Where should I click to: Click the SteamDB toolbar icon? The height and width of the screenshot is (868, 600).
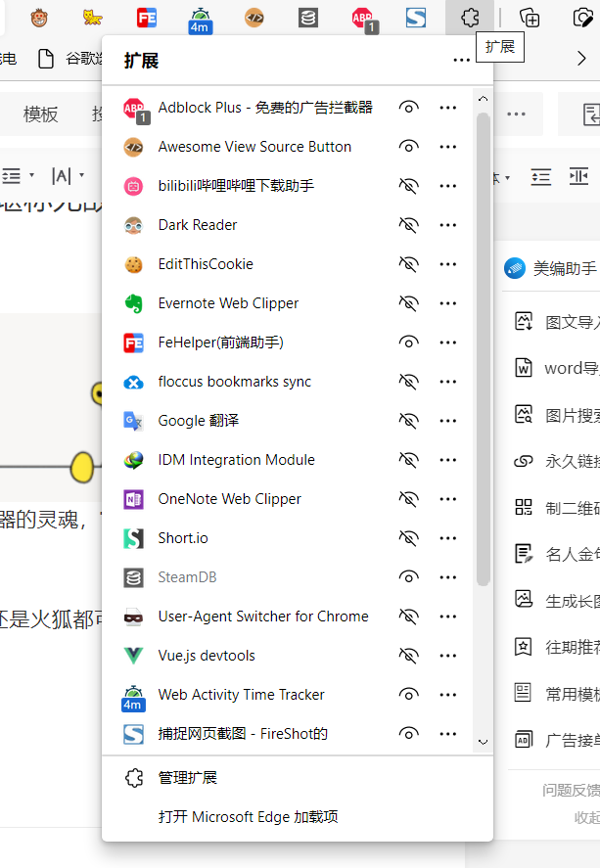click(x=307, y=18)
